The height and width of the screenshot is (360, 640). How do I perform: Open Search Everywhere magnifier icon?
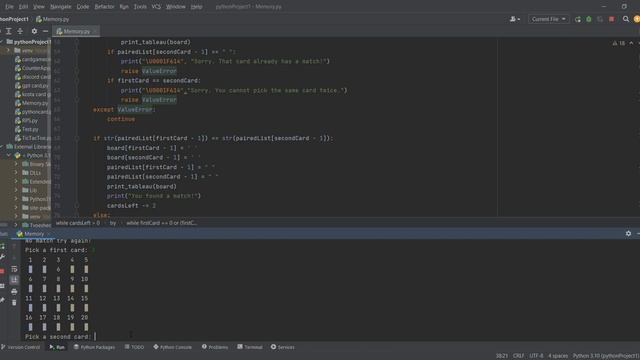[626, 19]
